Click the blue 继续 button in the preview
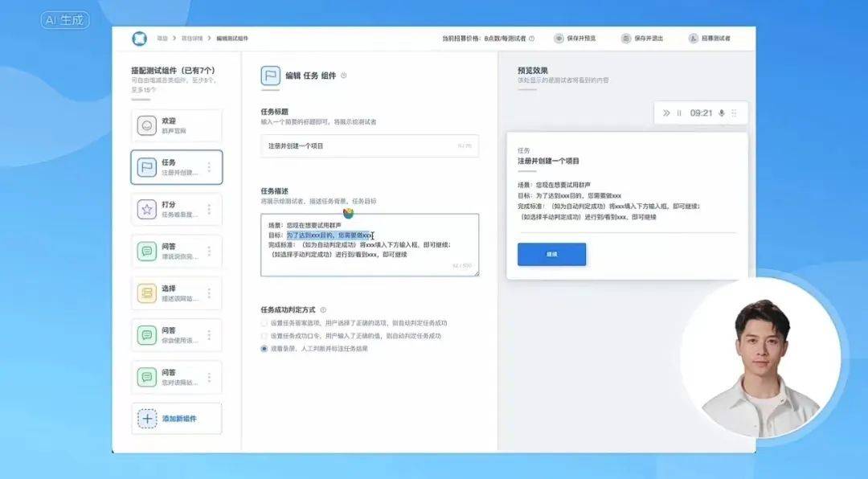The image size is (868, 479). pos(551,254)
